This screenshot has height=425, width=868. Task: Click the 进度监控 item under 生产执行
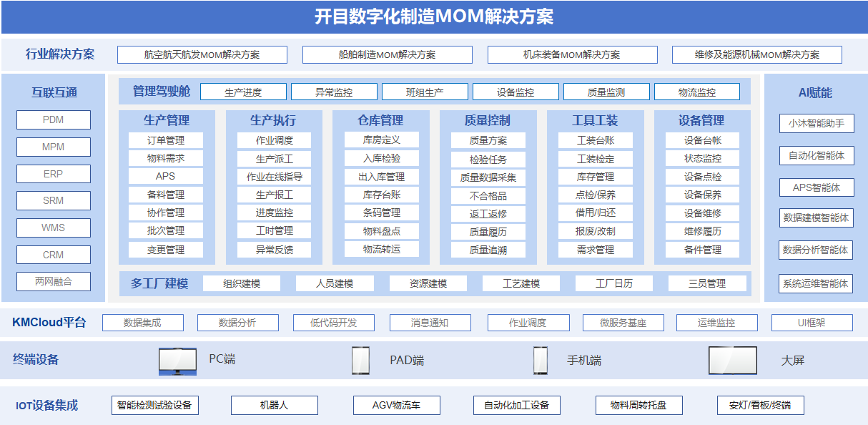point(275,212)
